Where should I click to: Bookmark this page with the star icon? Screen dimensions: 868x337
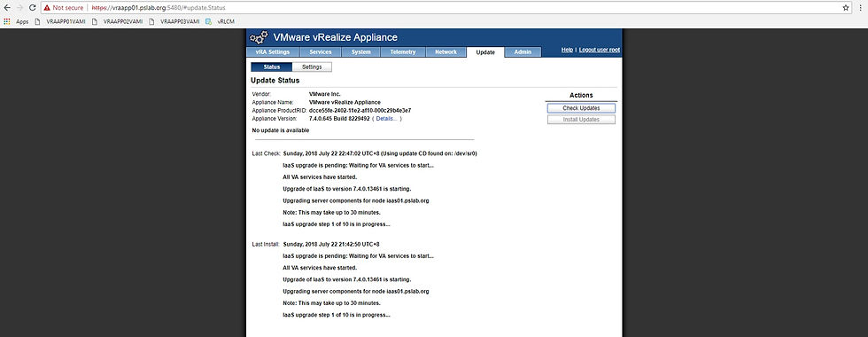(x=846, y=8)
